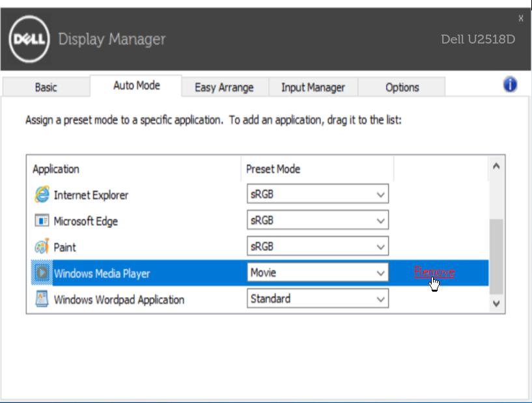Click the Windows Wordpad Application icon
The image size is (532, 403).
[42, 299]
